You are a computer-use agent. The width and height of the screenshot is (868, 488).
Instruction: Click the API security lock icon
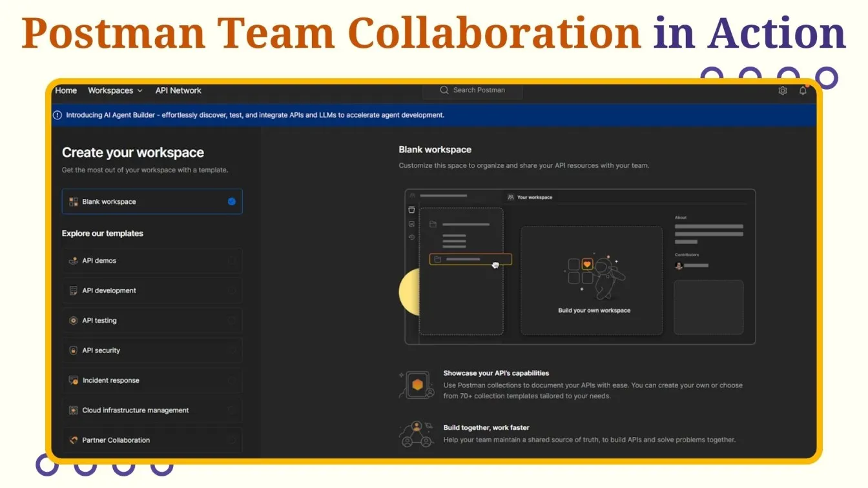pos(74,351)
